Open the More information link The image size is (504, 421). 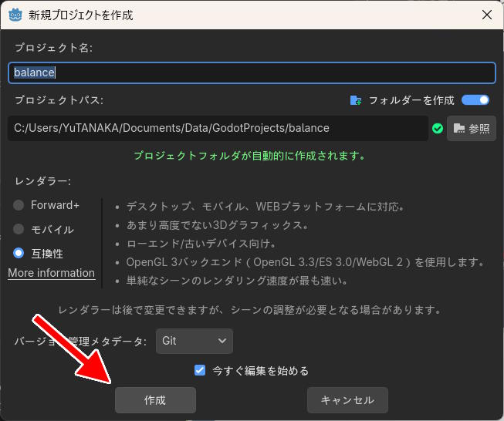51,273
